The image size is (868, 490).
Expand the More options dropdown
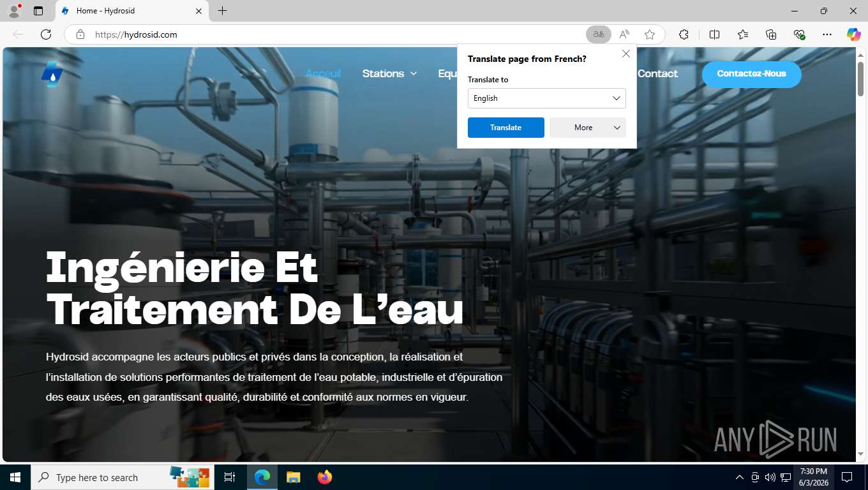588,128
